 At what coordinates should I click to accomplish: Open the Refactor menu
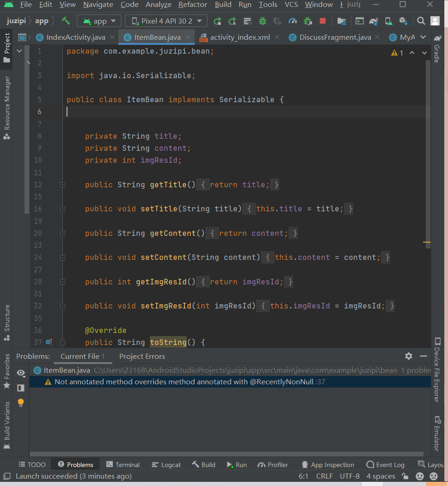click(x=192, y=5)
